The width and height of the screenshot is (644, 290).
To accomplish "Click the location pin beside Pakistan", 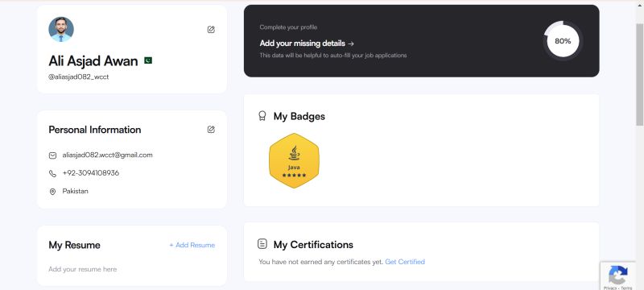I will pyautogui.click(x=52, y=192).
